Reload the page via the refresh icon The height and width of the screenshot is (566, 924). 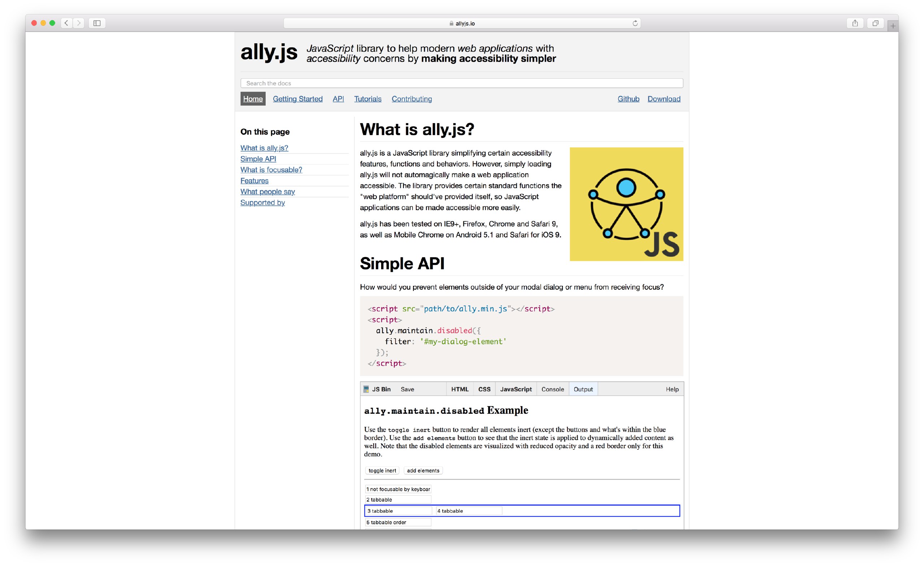tap(635, 23)
